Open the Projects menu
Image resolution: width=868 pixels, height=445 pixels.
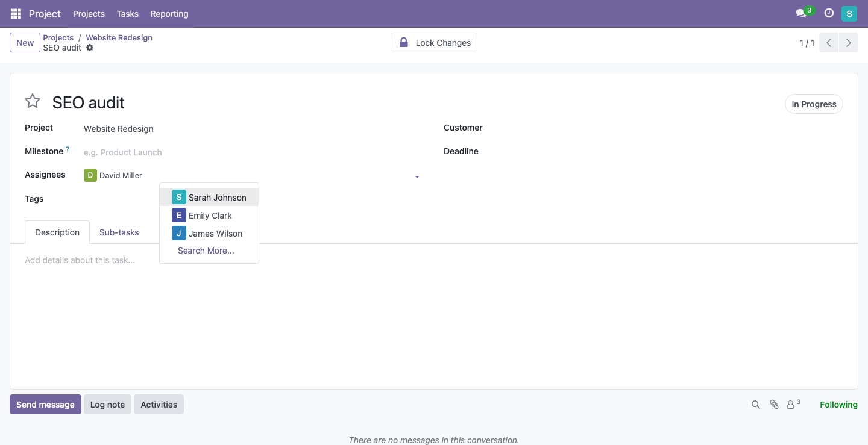(89, 14)
